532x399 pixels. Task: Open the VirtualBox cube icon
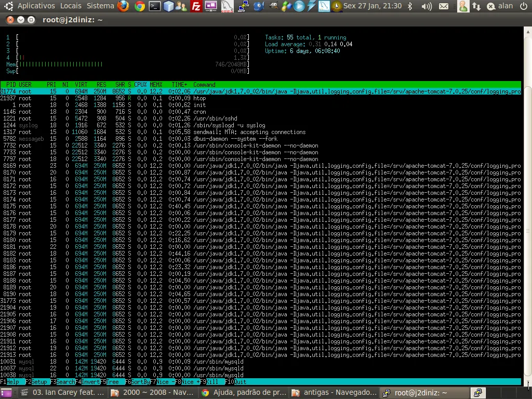[x=168, y=6]
